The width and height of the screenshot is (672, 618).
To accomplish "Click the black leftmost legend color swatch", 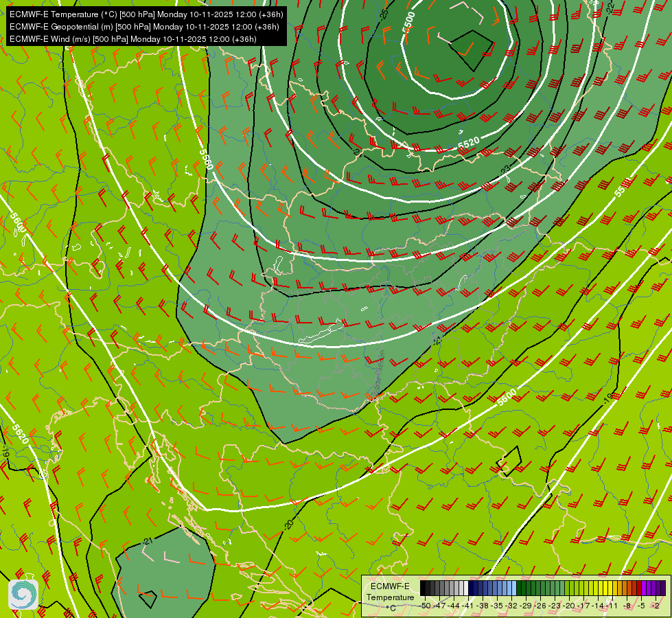I will click(x=423, y=588).
